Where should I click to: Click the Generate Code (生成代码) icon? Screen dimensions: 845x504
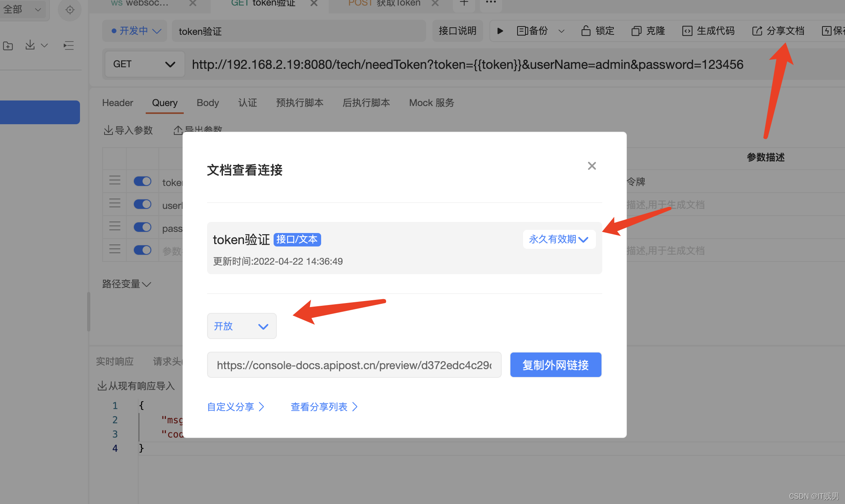coord(687,31)
